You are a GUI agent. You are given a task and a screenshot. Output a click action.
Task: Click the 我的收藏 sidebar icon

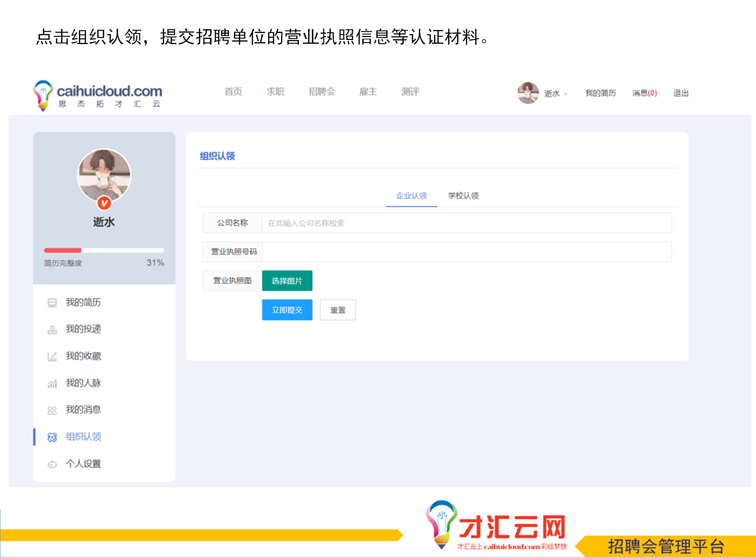coord(52,356)
